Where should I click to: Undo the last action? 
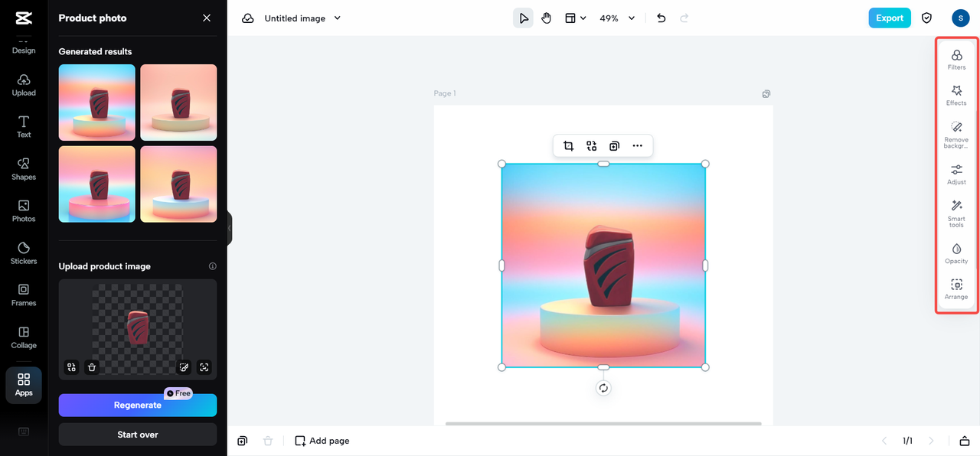tap(661, 18)
